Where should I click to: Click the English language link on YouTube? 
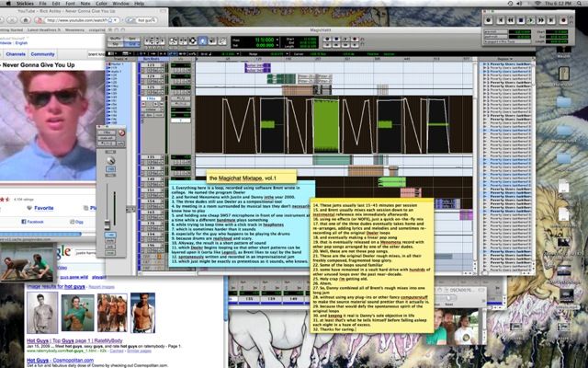(x=21, y=43)
